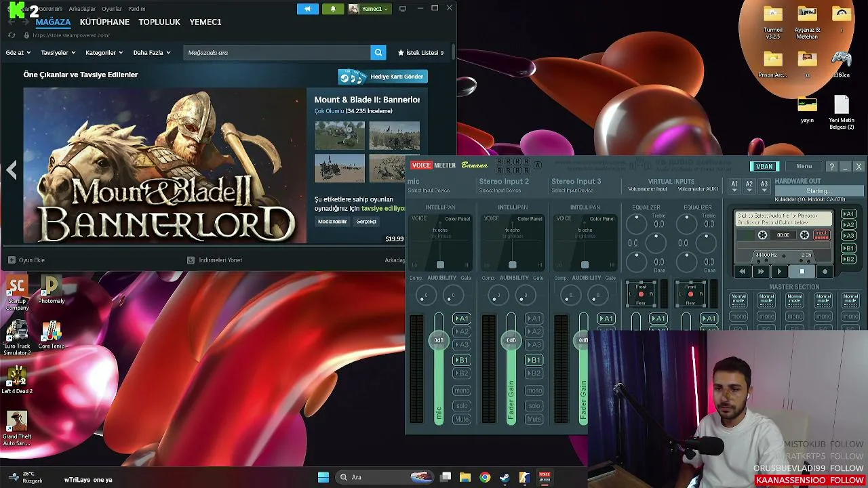Open x360ce controller desktop icon
This screenshot has width=868, height=488.
842,64
